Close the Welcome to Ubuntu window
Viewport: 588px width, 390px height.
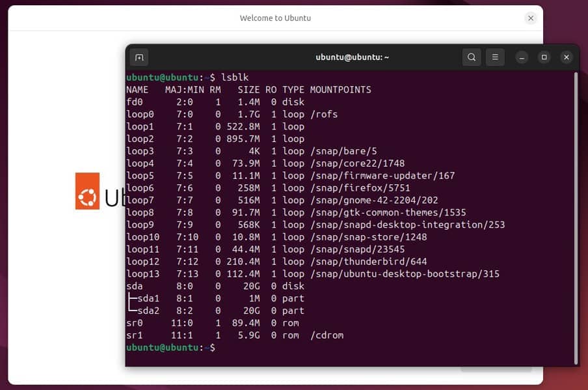tap(530, 18)
